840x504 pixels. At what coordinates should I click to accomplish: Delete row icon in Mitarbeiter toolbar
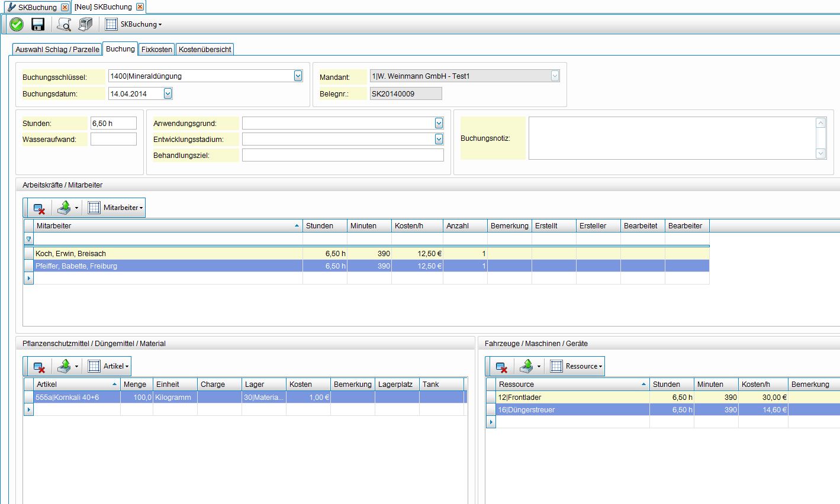[x=40, y=208]
